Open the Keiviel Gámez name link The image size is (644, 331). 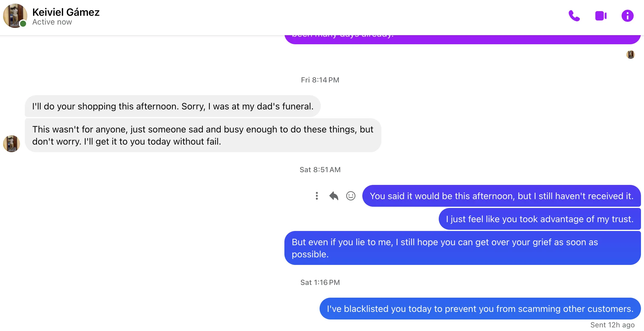66,12
